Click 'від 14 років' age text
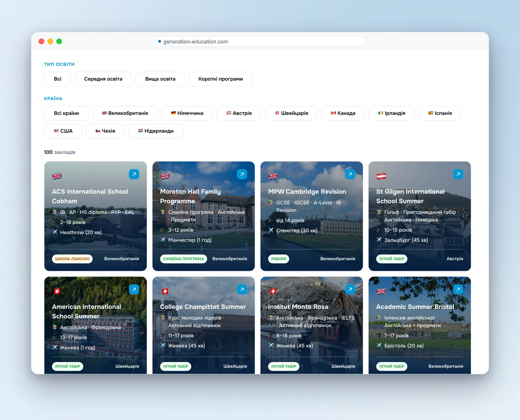 290,220
